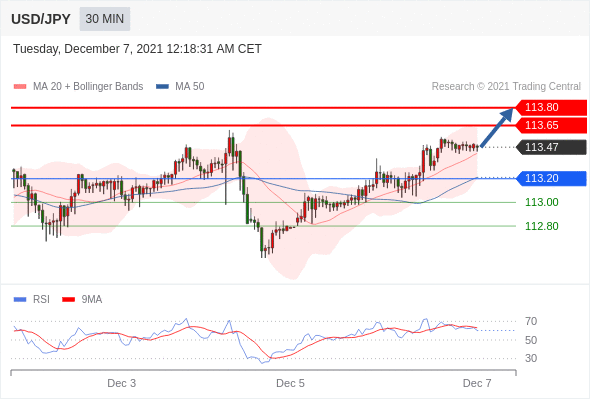The height and width of the screenshot is (400, 590).
Task: Click the pink MA 20 legend swatch
Action: coord(20,87)
